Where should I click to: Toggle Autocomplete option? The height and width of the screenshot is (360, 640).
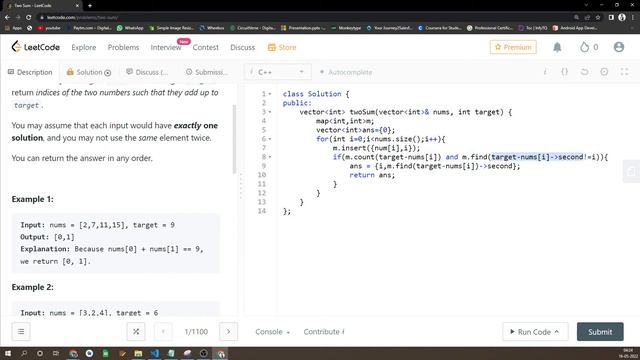[346, 72]
